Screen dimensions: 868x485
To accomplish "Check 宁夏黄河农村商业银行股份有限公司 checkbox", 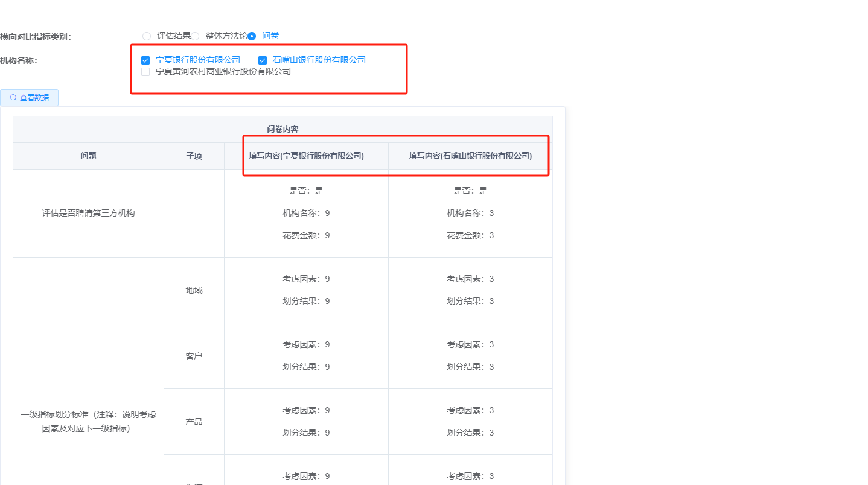I will tap(145, 72).
